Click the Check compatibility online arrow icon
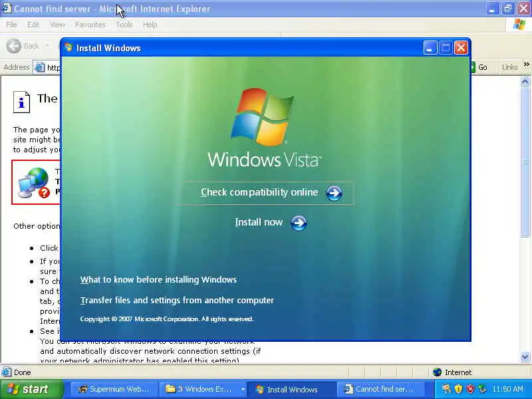The height and width of the screenshot is (399, 532). pyautogui.click(x=334, y=193)
